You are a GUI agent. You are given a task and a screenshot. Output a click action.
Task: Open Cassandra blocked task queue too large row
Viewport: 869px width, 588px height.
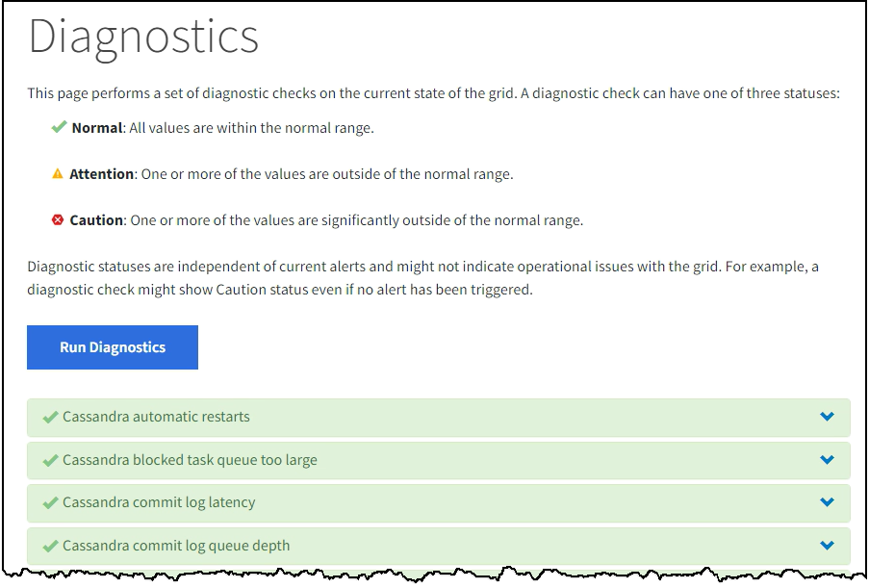pyautogui.click(x=190, y=460)
